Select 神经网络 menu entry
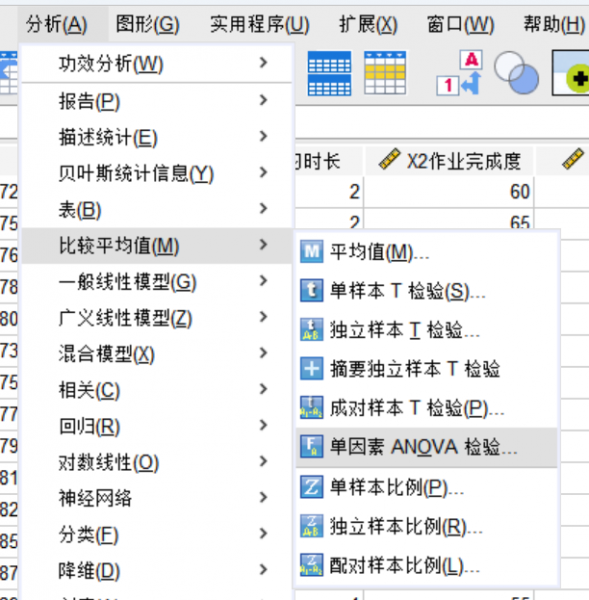The image size is (589, 600). pyautogui.click(x=157, y=498)
